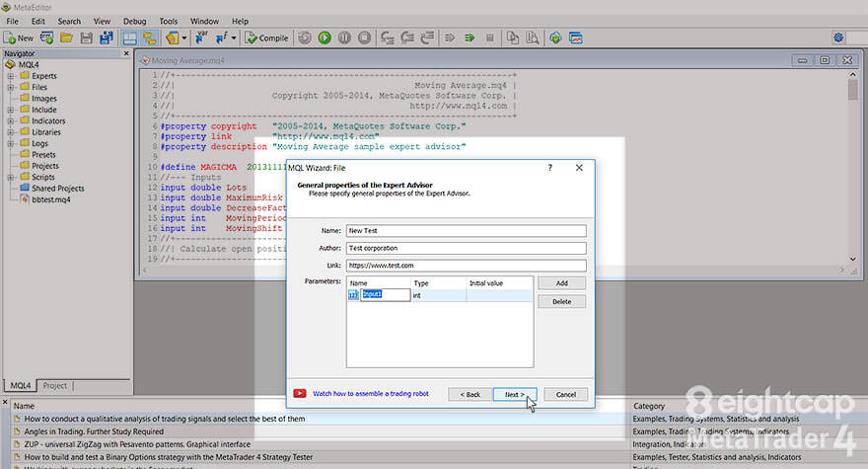Click the Step Into debug icon
Viewport: 868px width, 469px height.
pos(388,39)
